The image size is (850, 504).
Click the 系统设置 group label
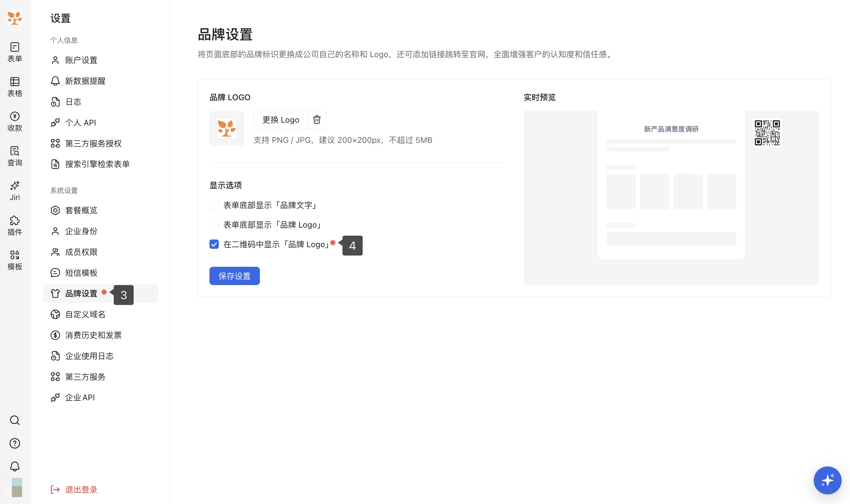click(64, 191)
